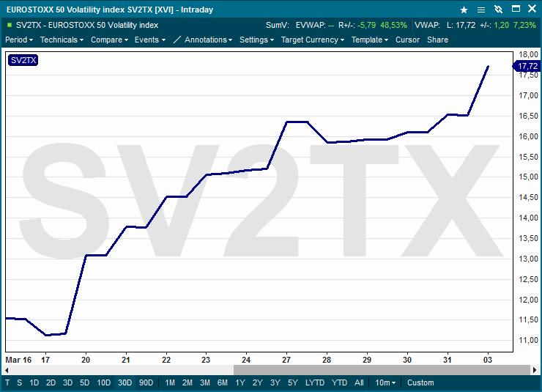Click the VWAP label in the header
The width and height of the screenshot is (542, 392).
click(x=427, y=25)
